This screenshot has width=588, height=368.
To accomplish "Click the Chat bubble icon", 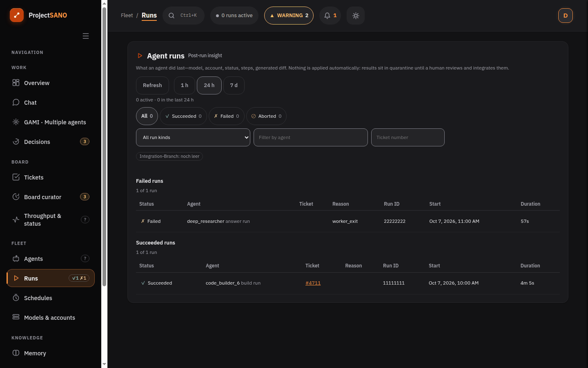I will coord(16,102).
